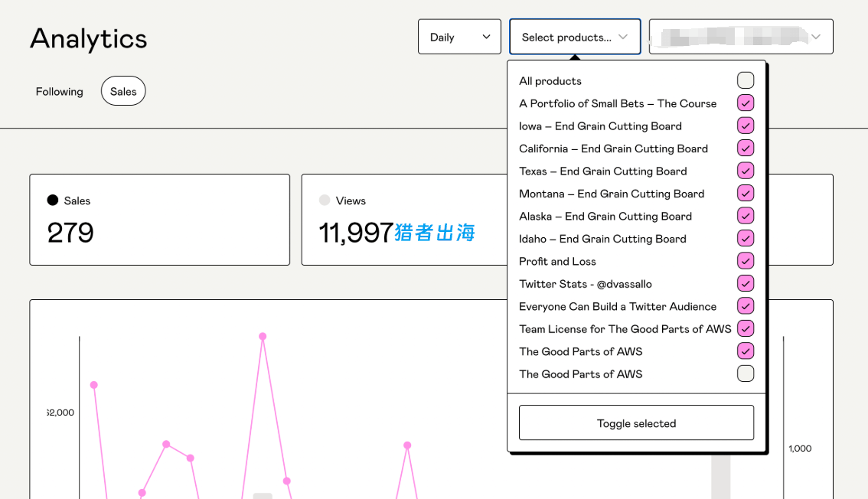Select the Sales tab
The width and height of the screenshot is (868, 499).
point(123,91)
